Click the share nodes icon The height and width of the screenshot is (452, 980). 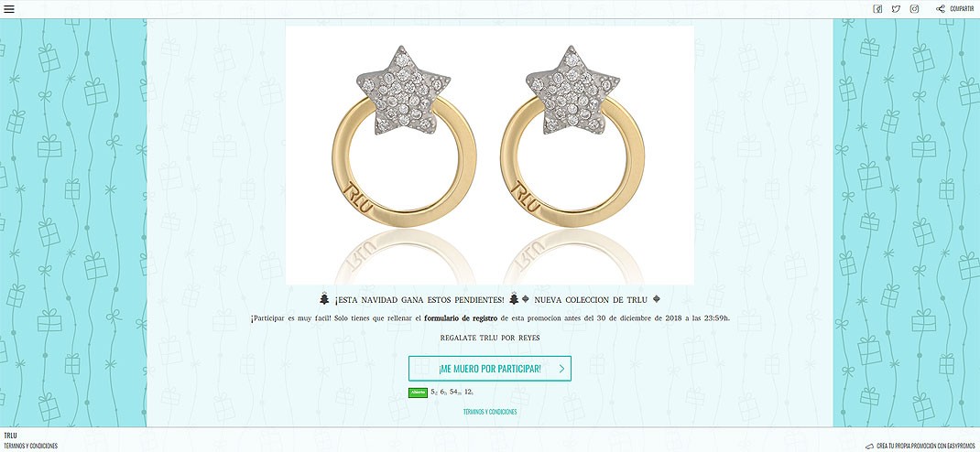(x=940, y=9)
